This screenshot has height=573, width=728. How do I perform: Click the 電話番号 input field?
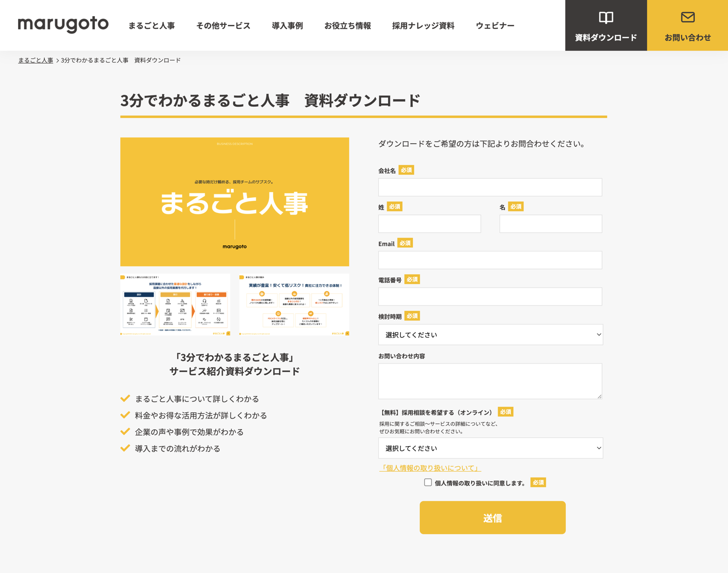click(490, 296)
